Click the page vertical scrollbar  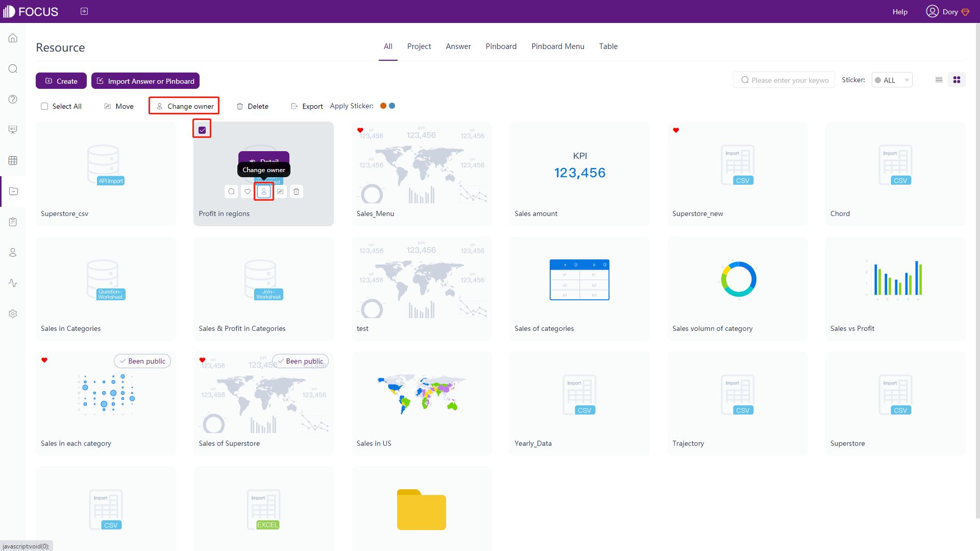pyautogui.click(x=977, y=271)
